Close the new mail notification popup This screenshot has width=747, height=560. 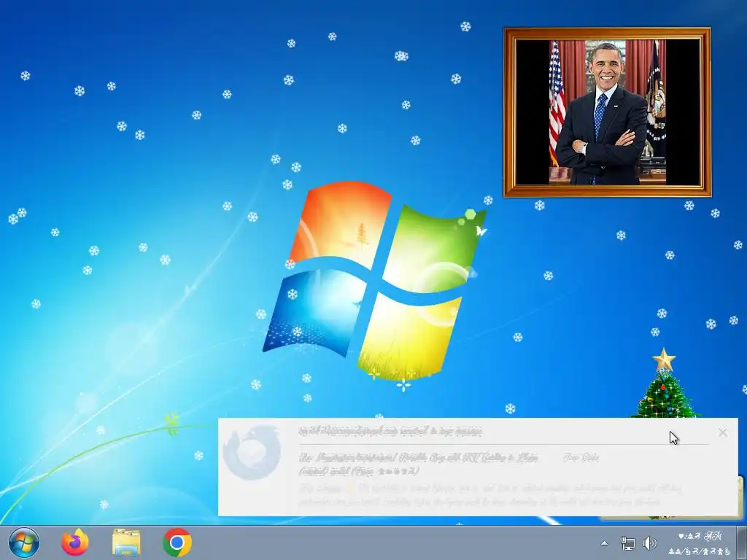click(723, 432)
